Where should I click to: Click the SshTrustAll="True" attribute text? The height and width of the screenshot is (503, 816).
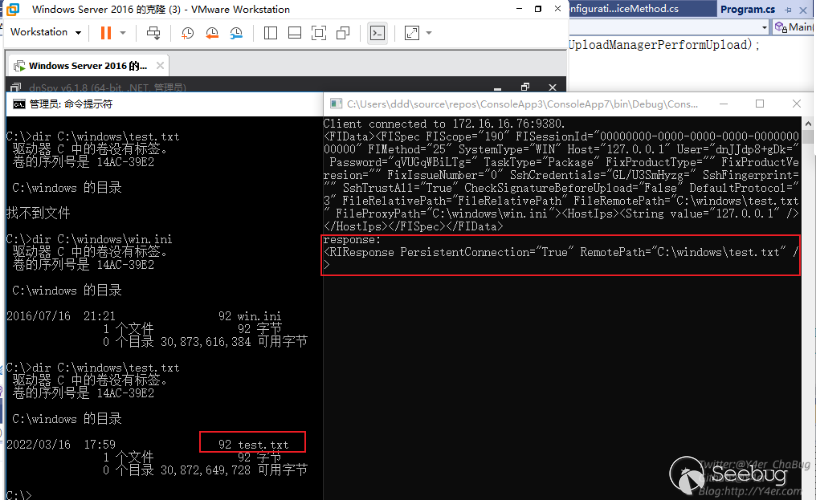[400, 188]
